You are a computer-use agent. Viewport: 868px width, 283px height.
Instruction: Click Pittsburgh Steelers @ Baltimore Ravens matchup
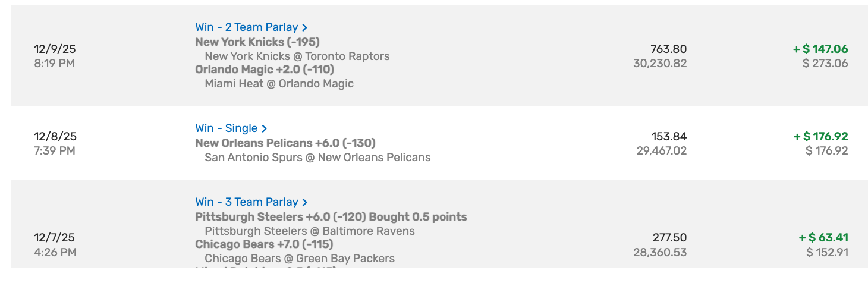(x=309, y=231)
